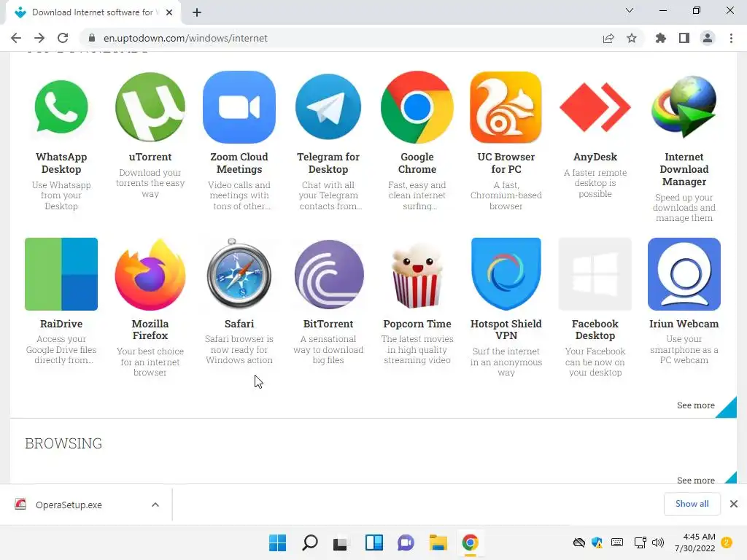This screenshot has height=560, width=747.
Task: Open the Windows Start menu
Action: [x=278, y=542]
